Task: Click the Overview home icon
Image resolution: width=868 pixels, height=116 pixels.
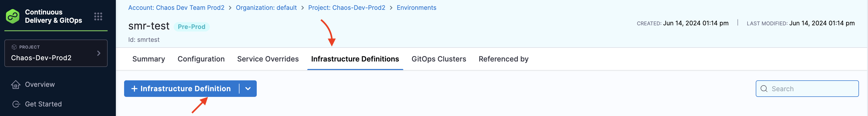Action: pyautogui.click(x=15, y=85)
